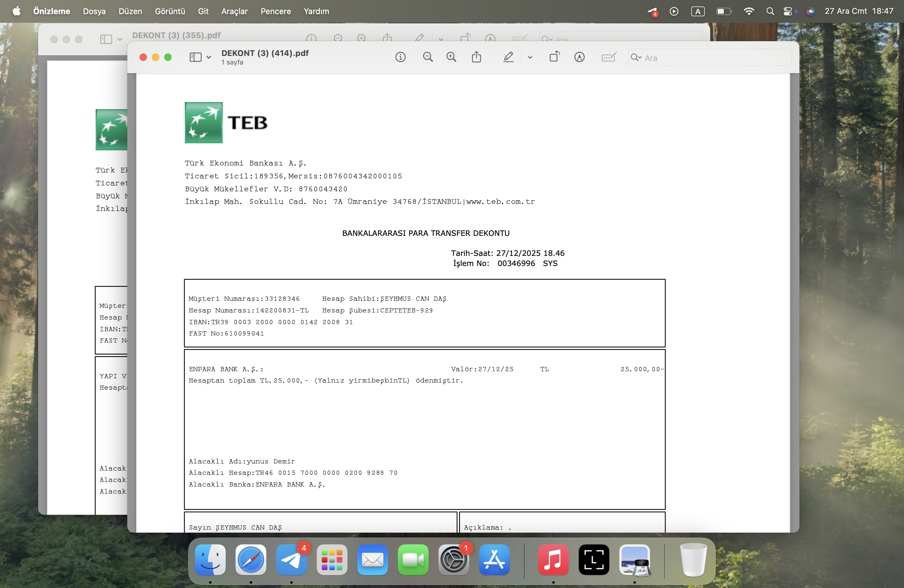Image resolution: width=904 pixels, height=588 pixels.
Task: Open Mail from the Dock
Action: pos(373,559)
